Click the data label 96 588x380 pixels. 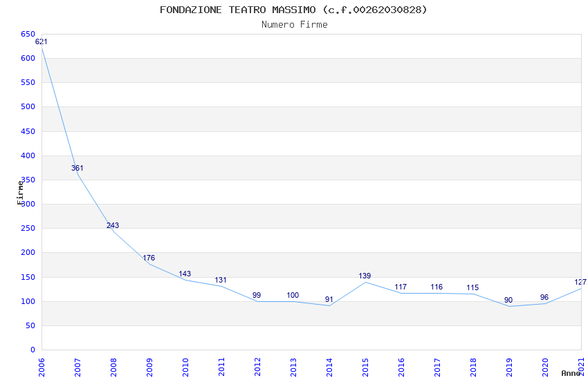[544, 298]
